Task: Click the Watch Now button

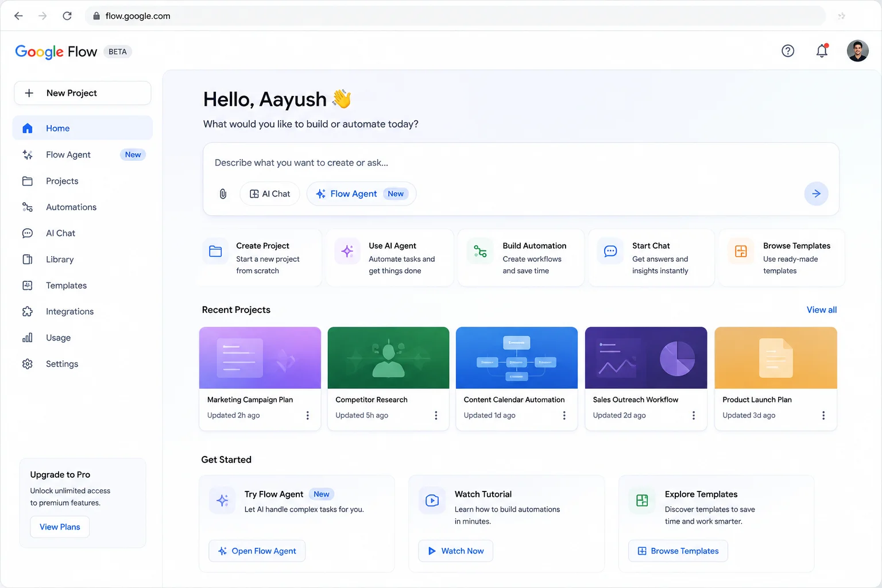Action: [x=455, y=551]
